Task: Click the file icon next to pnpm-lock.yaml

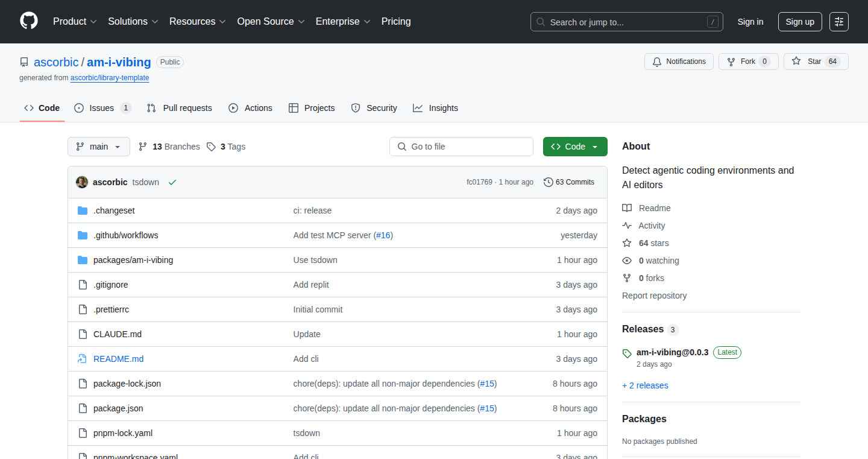Action: click(x=83, y=433)
